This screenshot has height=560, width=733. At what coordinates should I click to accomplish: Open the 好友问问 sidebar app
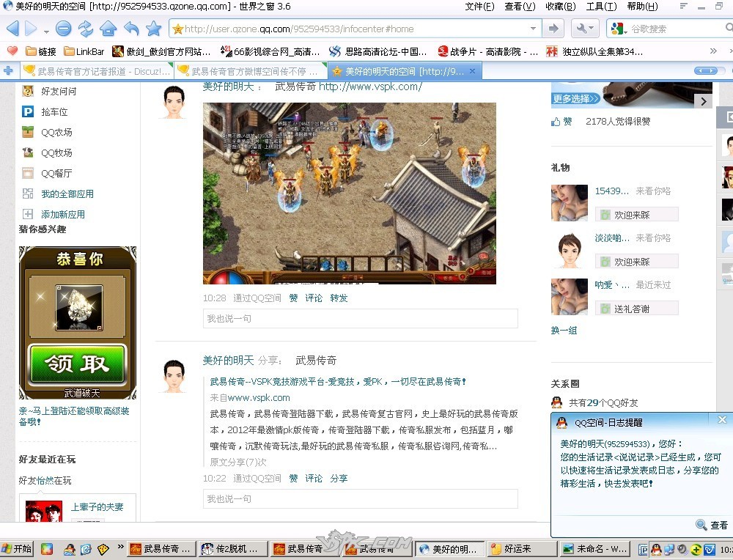[49, 91]
